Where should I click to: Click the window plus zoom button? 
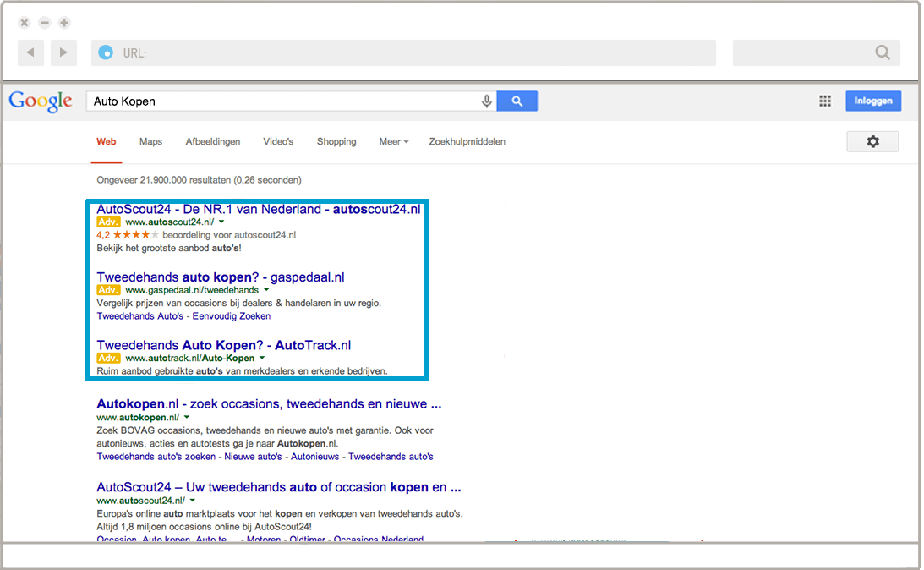(x=64, y=23)
